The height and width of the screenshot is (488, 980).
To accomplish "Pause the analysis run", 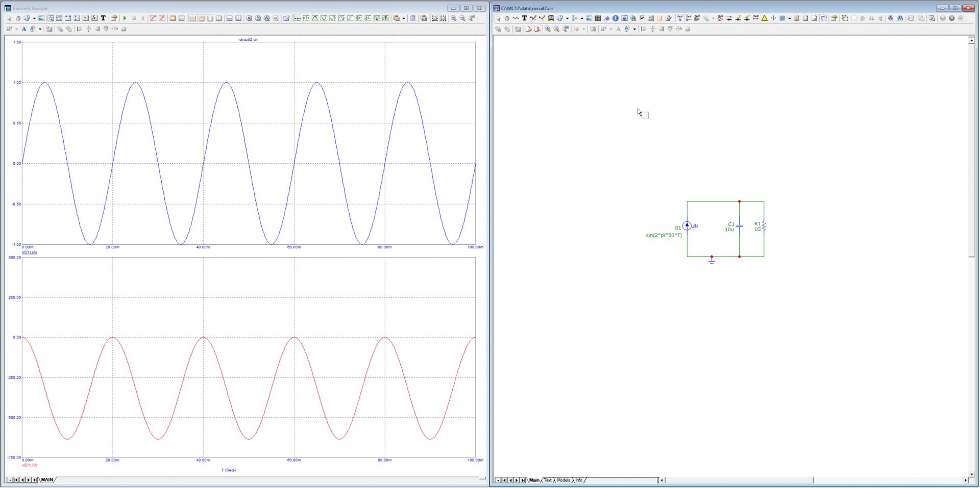I will (x=143, y=18).
